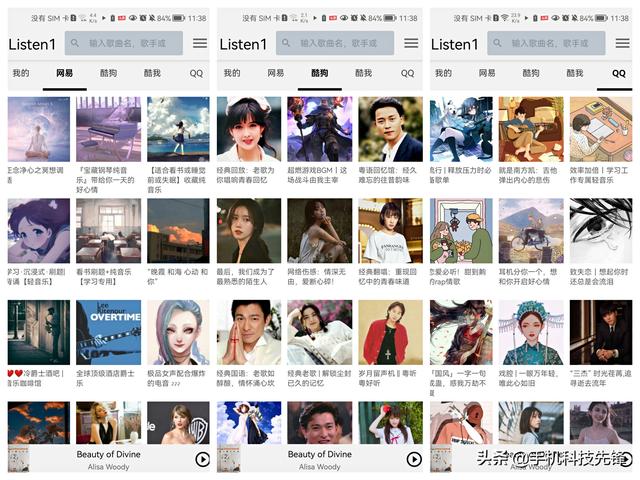Click playlist title 戏腔 | 一眼万年轻

529,378
